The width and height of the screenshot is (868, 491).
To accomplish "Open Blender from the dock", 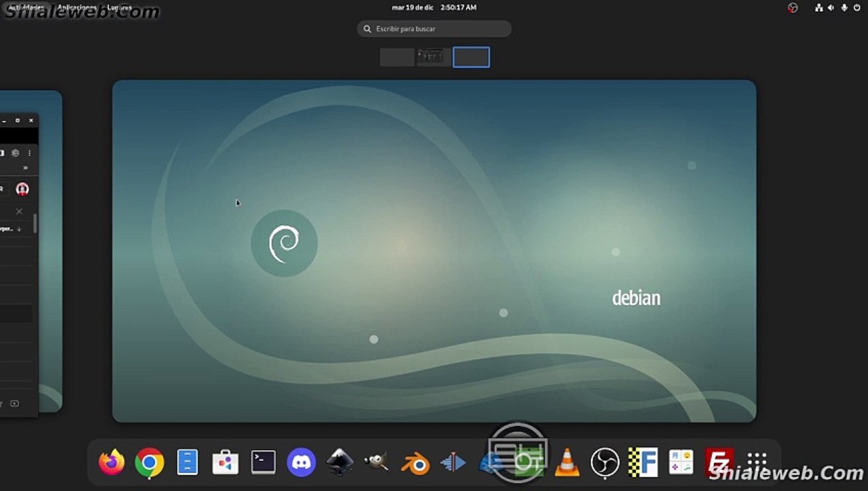I will (x=415, y=462).
